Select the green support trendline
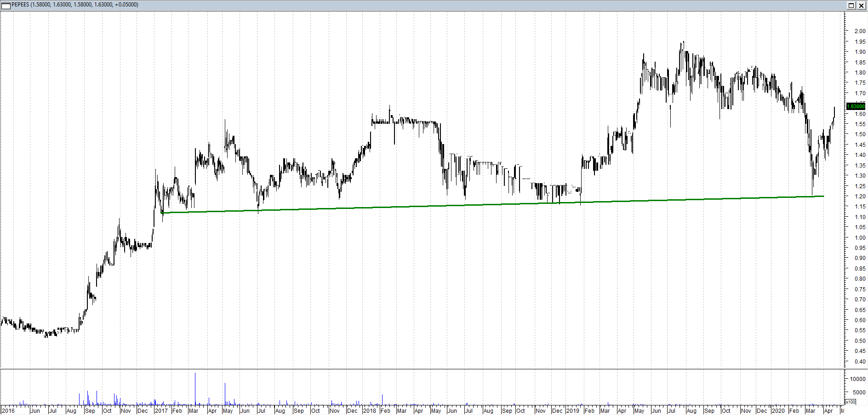This screenshot has width=868, height=416. pos(460,205)
